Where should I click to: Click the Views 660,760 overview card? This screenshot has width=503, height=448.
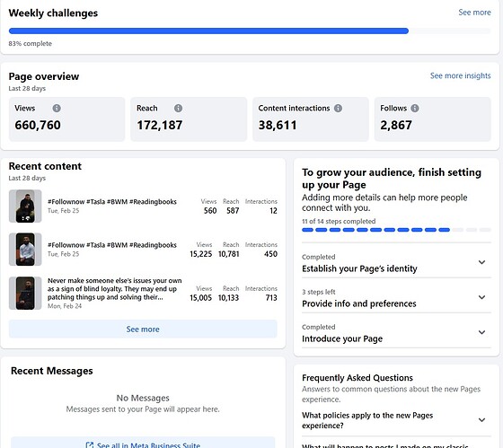coord(66,119)
